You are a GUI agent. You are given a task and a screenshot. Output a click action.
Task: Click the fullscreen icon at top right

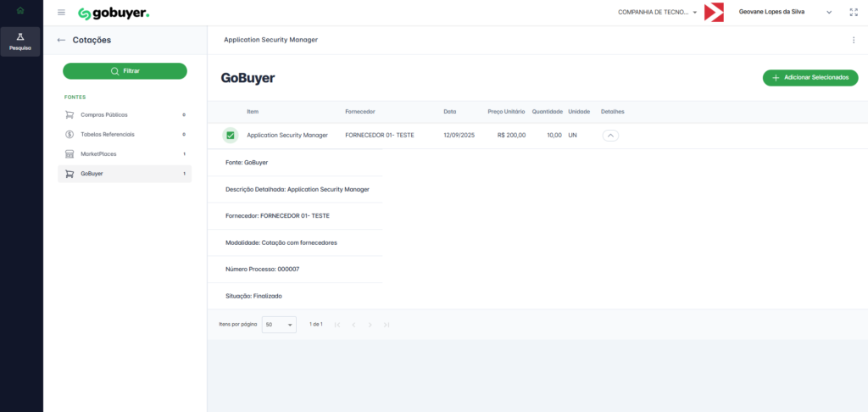[x=854, y=13]
